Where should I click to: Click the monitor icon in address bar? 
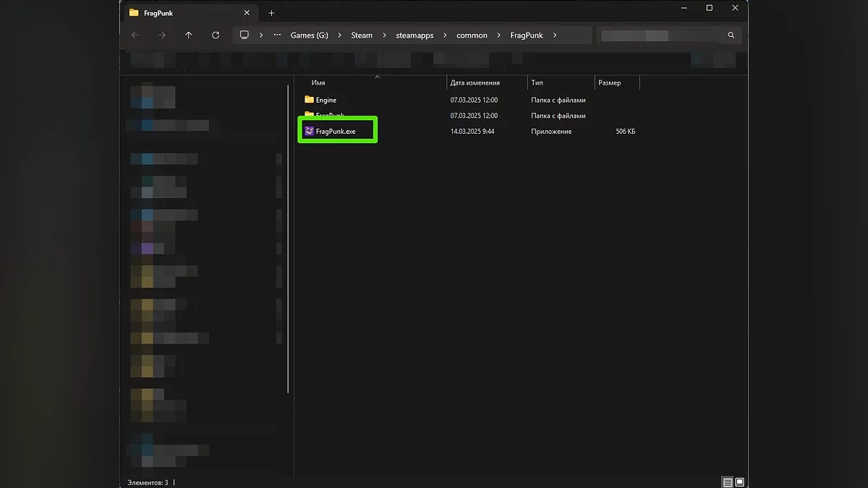point(244,35)
